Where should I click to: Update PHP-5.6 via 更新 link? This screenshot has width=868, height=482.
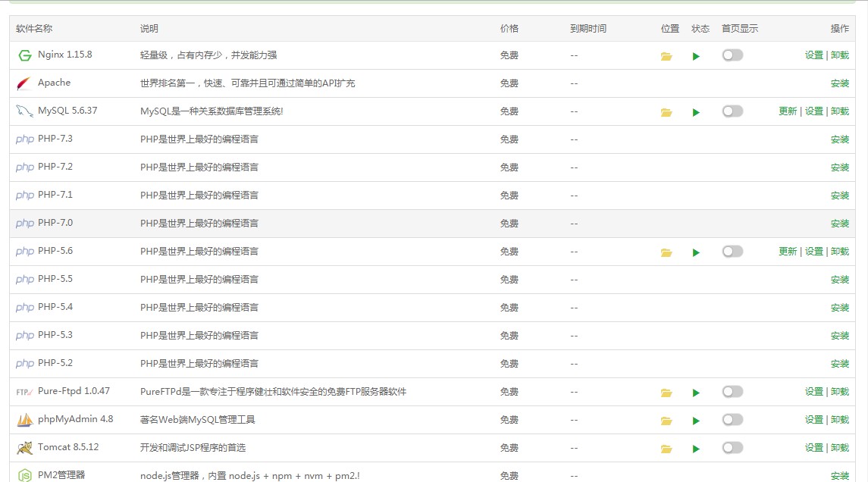click(x=788, y=252)
